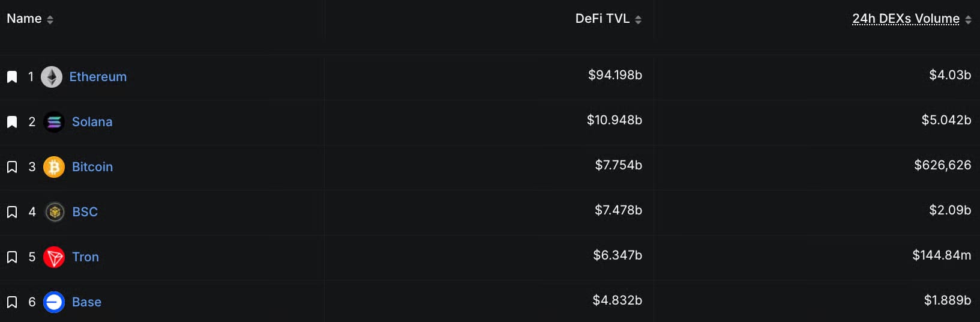Click the red Tron logo icon

pos(54,257)
